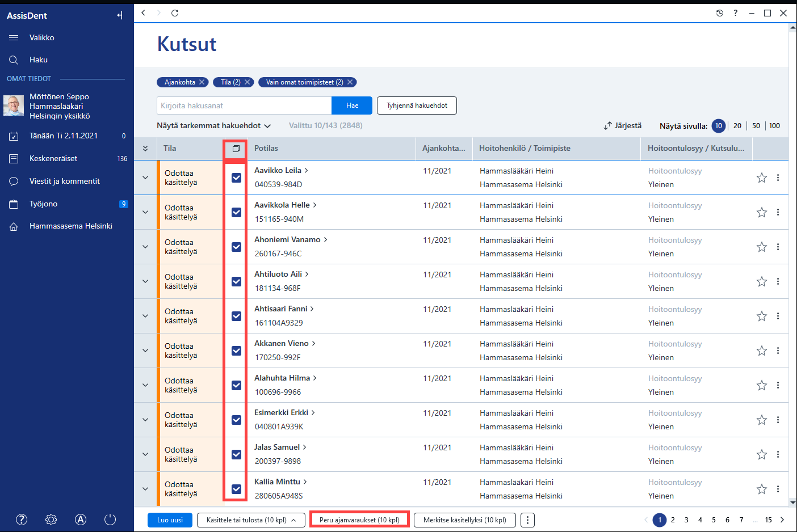The image size is (797, 532).
Task: Uncheck Ahtiluoto Aili row checkbox
Action: tap(236, 281)
